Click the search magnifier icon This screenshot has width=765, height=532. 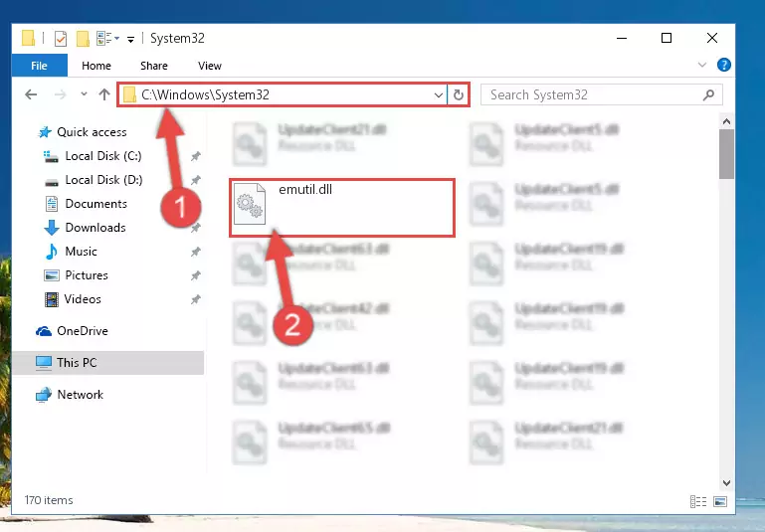pos(708,94)
